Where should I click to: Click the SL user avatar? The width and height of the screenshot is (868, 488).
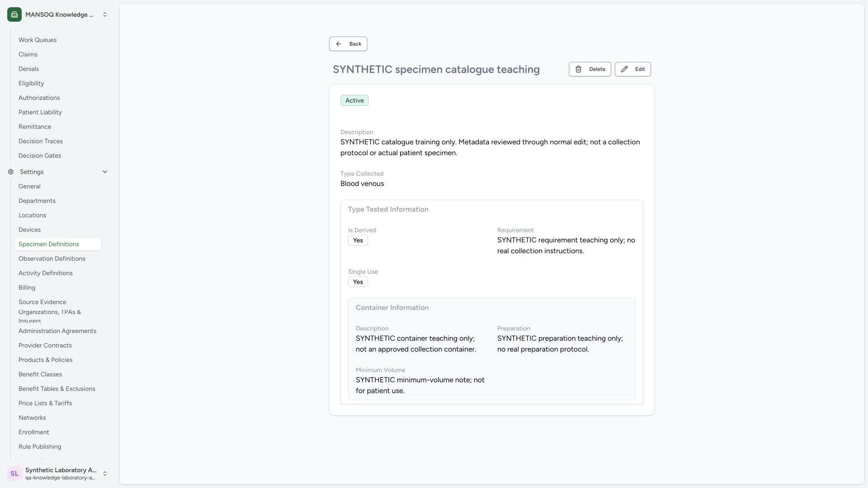(14, 474)
